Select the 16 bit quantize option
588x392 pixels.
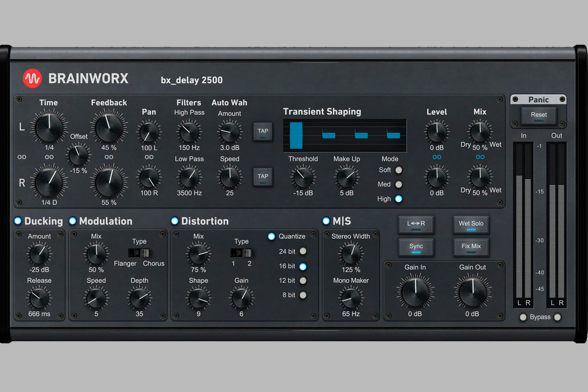coord(303,267)
